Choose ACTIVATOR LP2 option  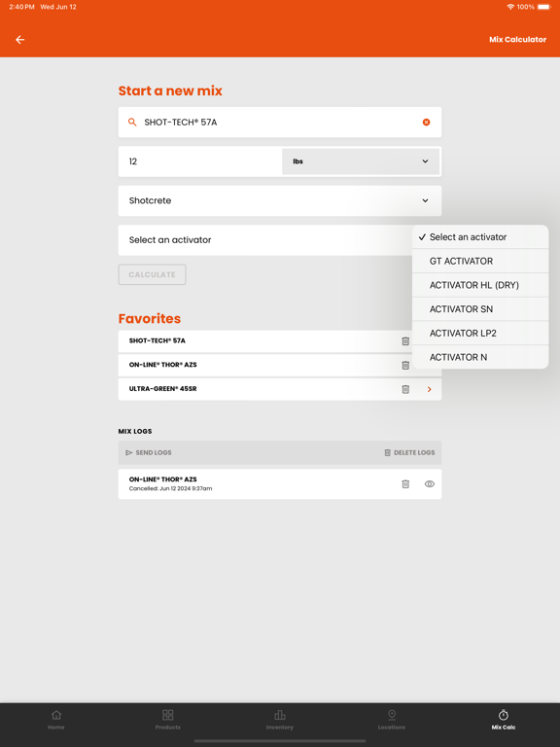[x=480, y=333]
